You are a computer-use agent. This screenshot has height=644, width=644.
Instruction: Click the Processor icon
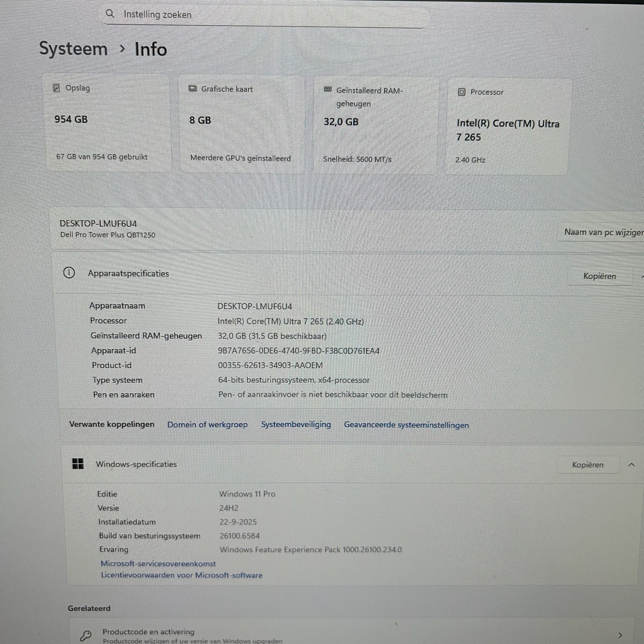point(461,92)
